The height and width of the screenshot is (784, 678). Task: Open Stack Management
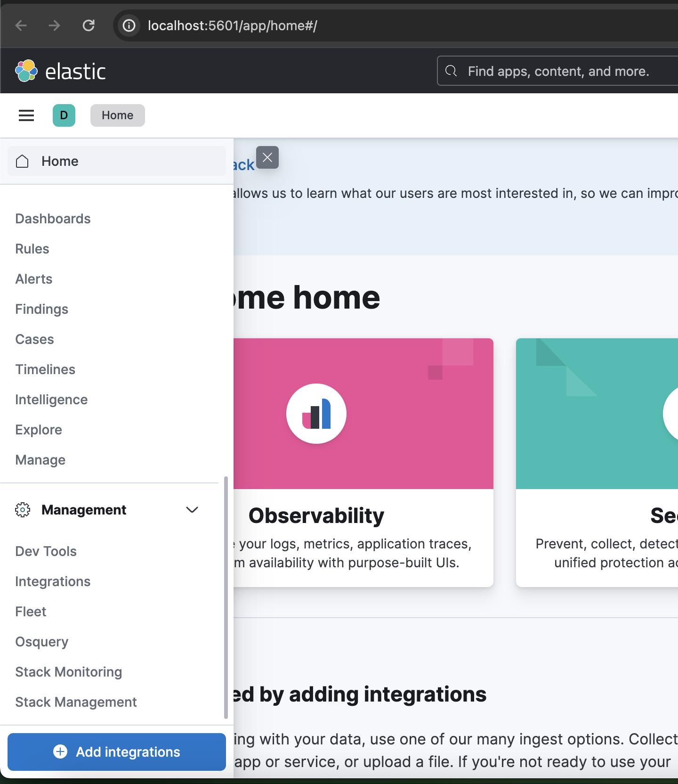click(x=76, y=702)
